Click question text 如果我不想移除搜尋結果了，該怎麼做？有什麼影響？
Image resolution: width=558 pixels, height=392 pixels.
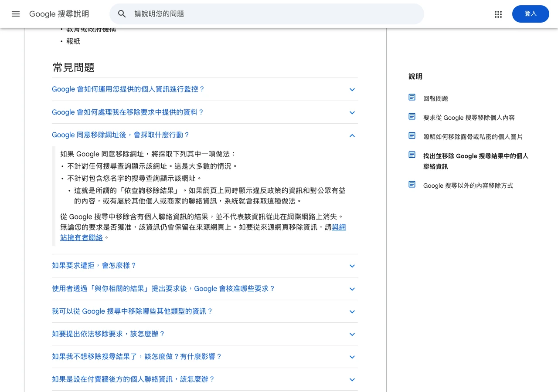pos(137,357)
